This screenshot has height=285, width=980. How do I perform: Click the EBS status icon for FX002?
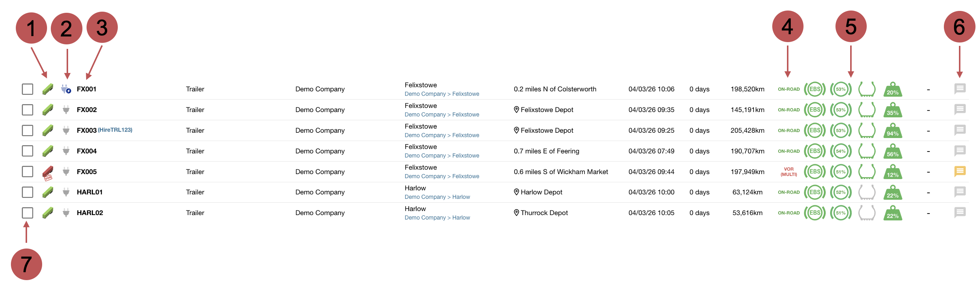814,110
